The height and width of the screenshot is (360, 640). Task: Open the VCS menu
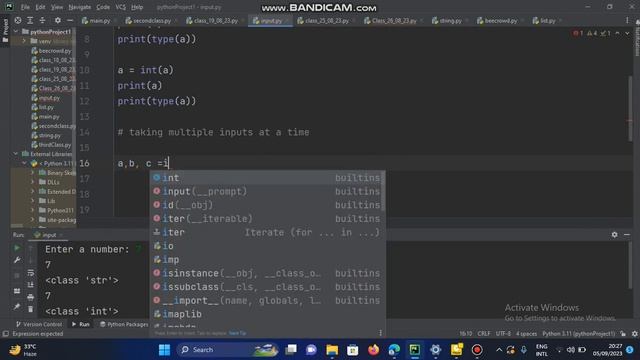[120, 7]
